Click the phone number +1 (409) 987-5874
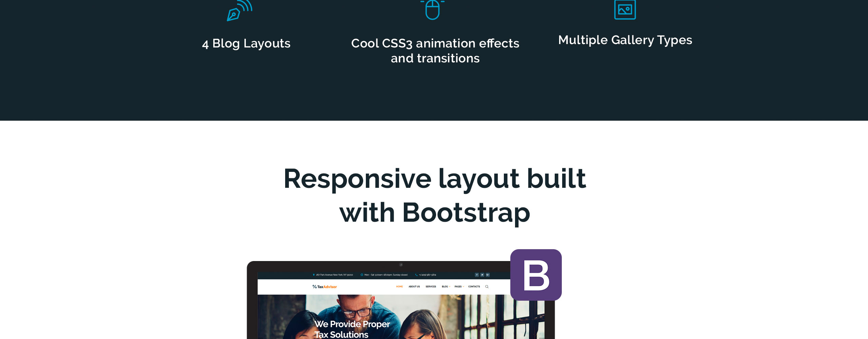This screenshot has height=339, width=868. (x=427, y=275)
